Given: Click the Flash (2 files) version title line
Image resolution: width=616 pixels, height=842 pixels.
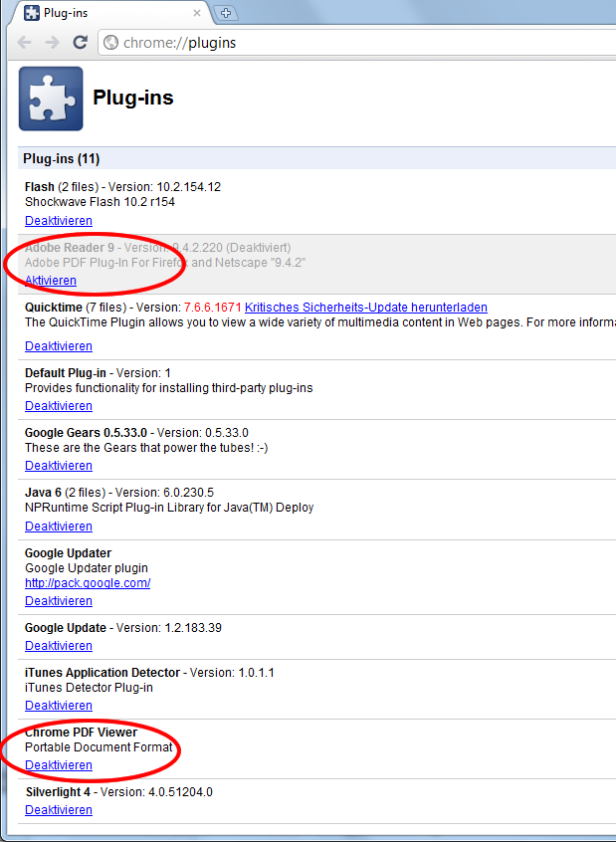Looking at the screenshot, I should 123,187.
